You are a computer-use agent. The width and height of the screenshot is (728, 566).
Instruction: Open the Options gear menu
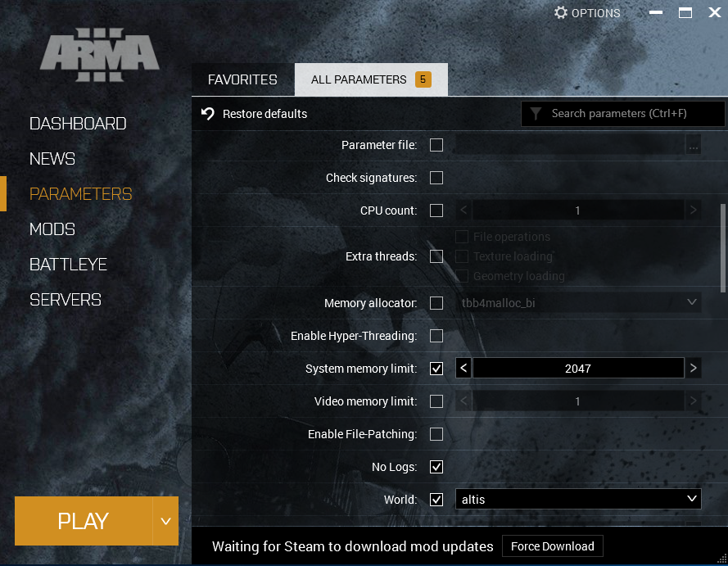(587, 12)
